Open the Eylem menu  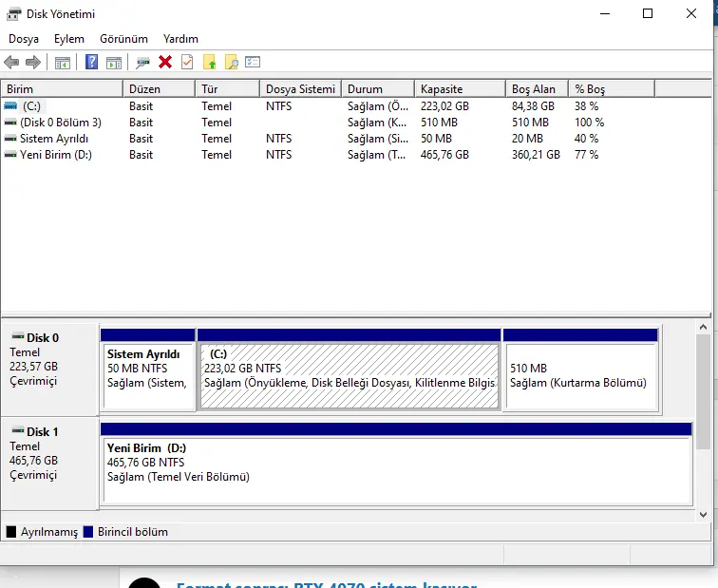[x=69, y=39]
